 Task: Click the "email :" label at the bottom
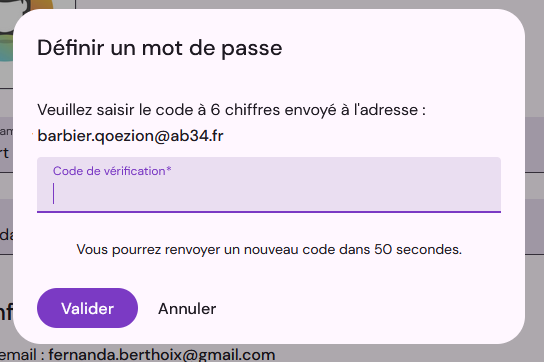pos(22,355)
